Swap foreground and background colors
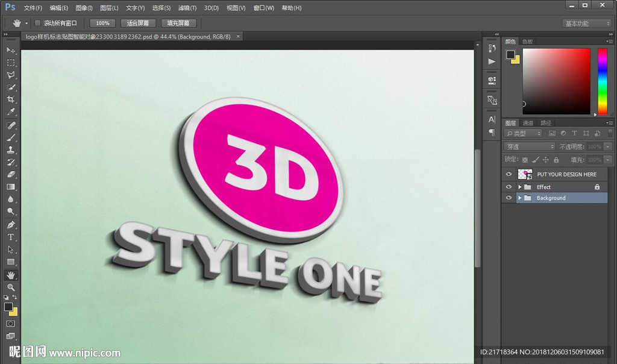This screenshot has height=364, width=617. pos(14,297)
